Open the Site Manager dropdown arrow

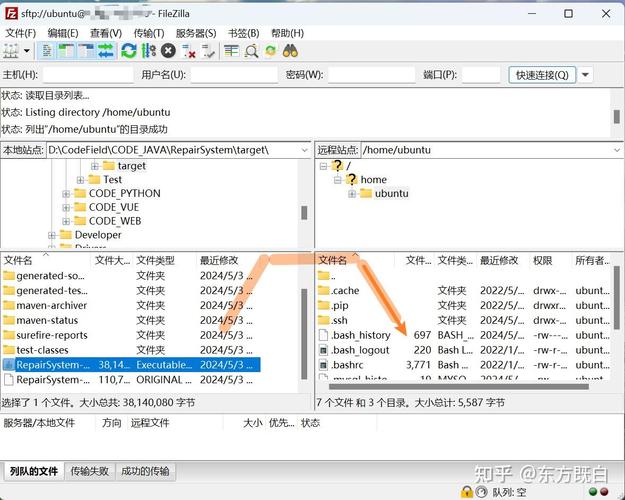click(x=27, y=51)
